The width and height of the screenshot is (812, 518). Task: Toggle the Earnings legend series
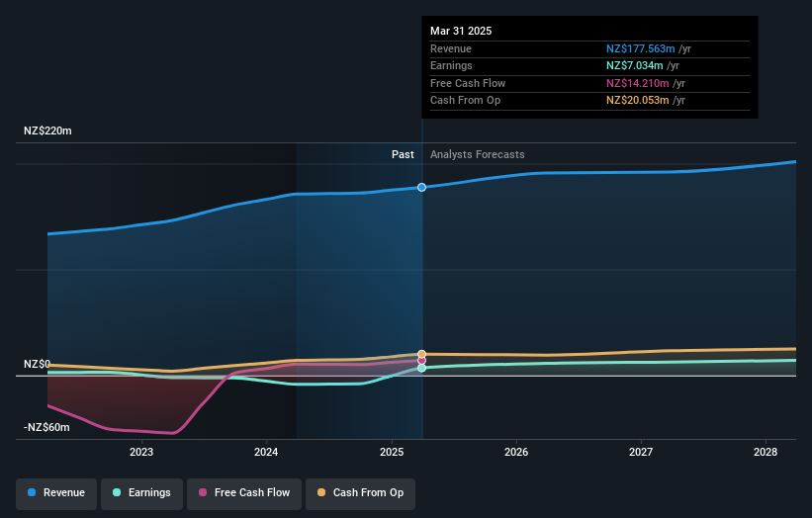[x=141, y=492]
